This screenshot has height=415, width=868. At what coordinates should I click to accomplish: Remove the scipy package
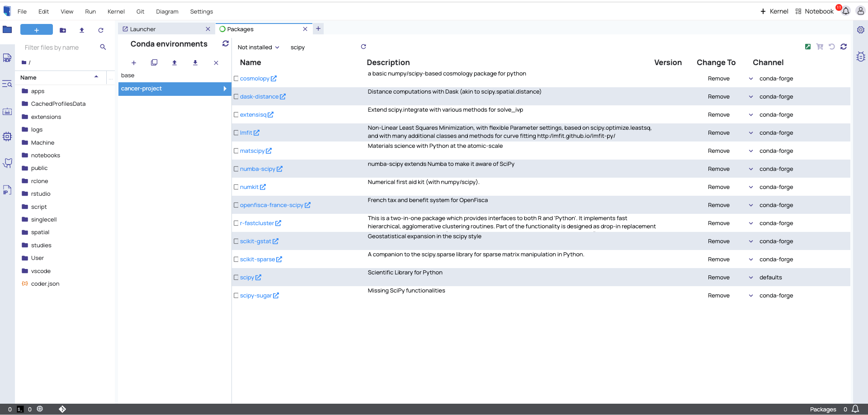point(718,277)
